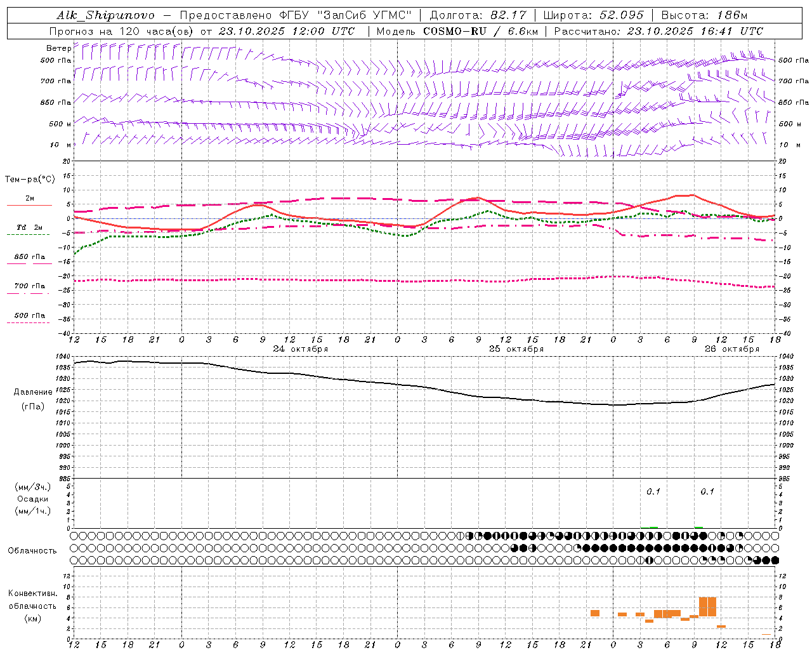The image size is (812, 650).
Task: Select the Давление pressure panel label
Action: pyautogui.click(x=33, y=392)
